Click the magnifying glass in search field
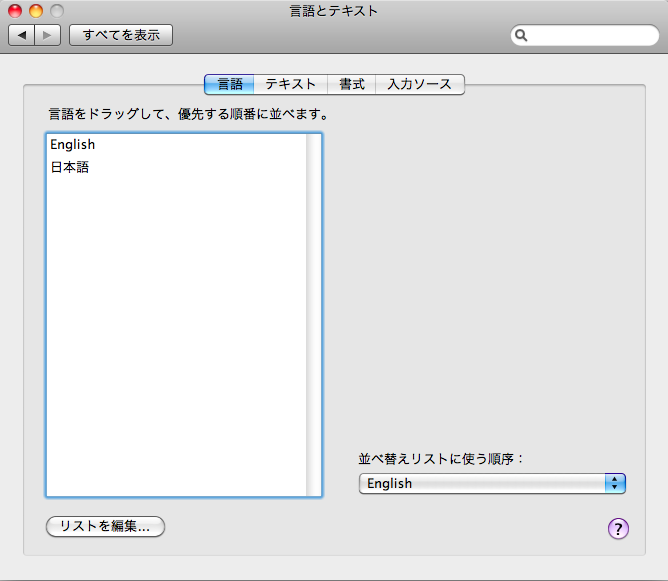 [522, 36]
